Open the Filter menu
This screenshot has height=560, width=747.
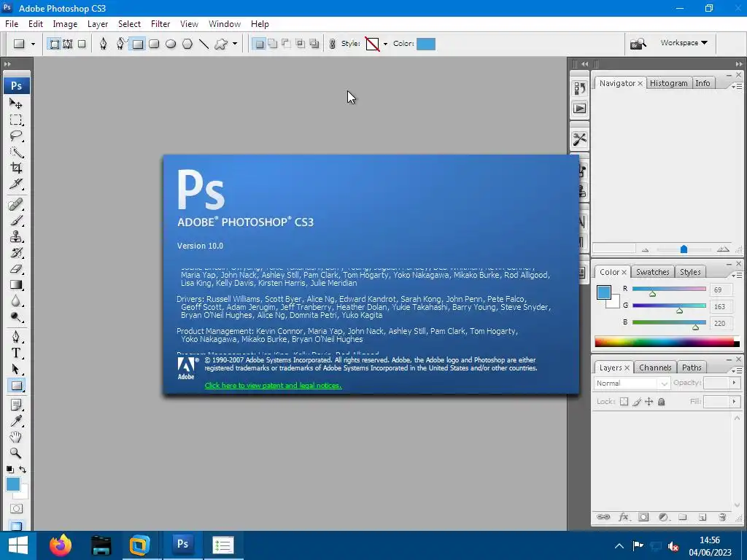pyautogui.click(x=160, y=24)
